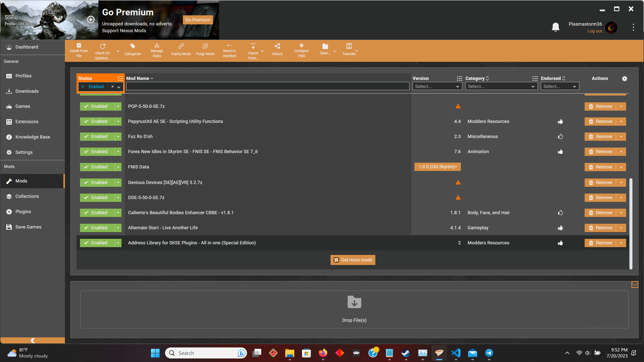Open the Category Select dropdown filter
The width and height of the screenshot is (644, 362).
501,86
